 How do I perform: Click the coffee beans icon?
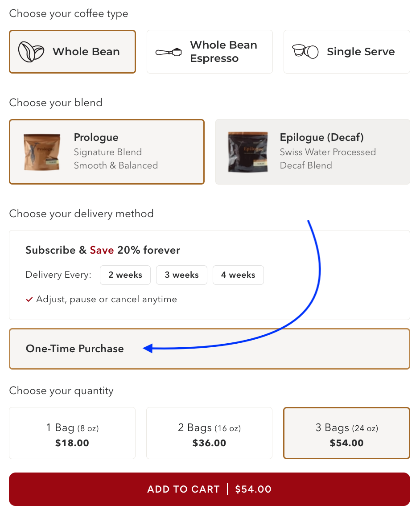(31, 52)
